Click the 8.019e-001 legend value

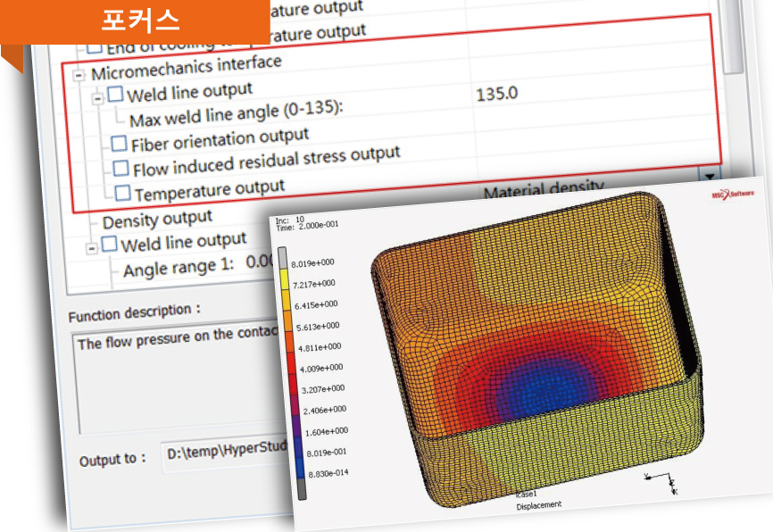tap(327, 453)
